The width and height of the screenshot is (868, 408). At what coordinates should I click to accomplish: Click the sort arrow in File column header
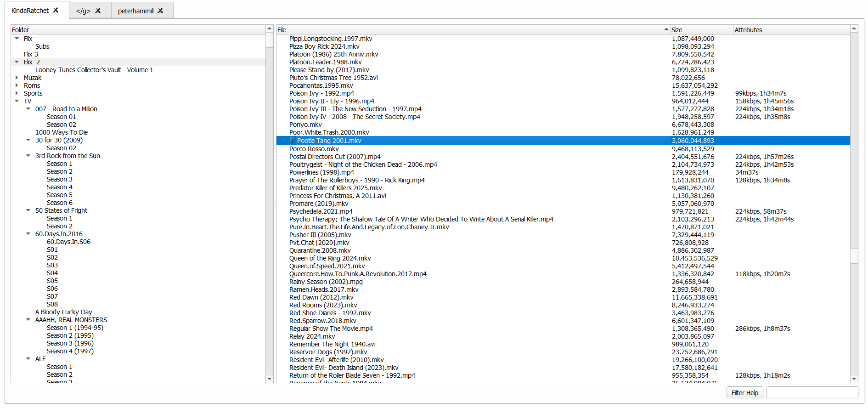pos(666,29)
